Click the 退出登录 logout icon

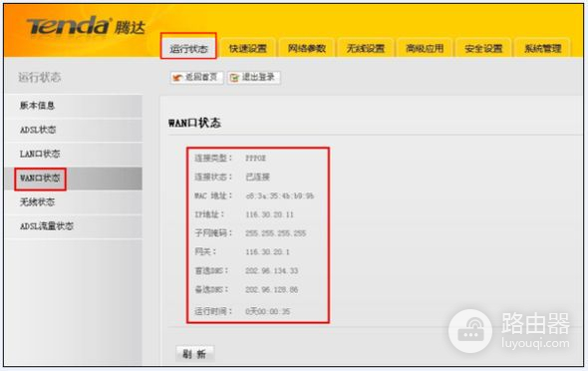pos(234,78)
